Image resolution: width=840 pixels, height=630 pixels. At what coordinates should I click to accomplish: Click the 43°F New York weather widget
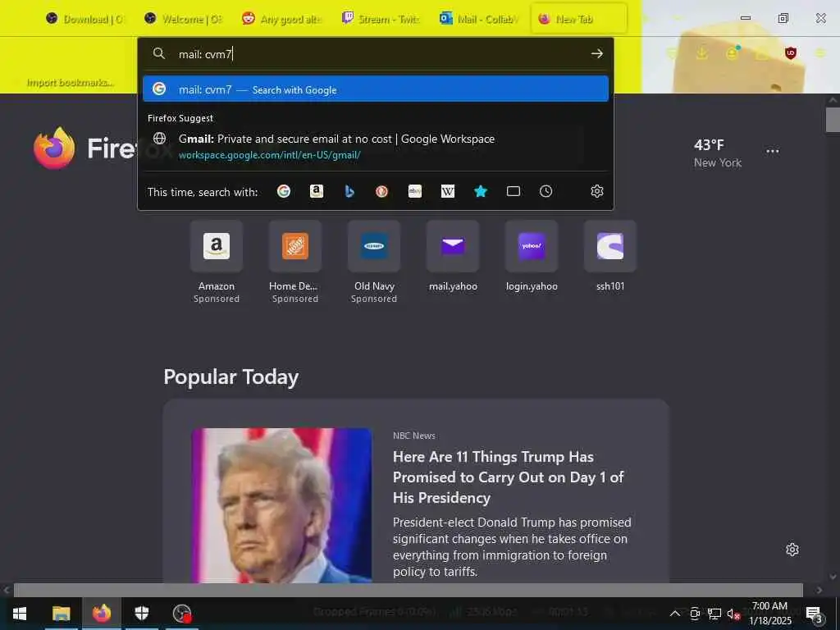click(x=717, y=153)
